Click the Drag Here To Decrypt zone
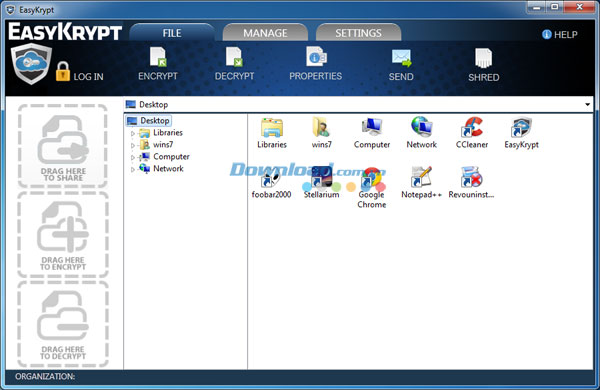 click(63, 325)
